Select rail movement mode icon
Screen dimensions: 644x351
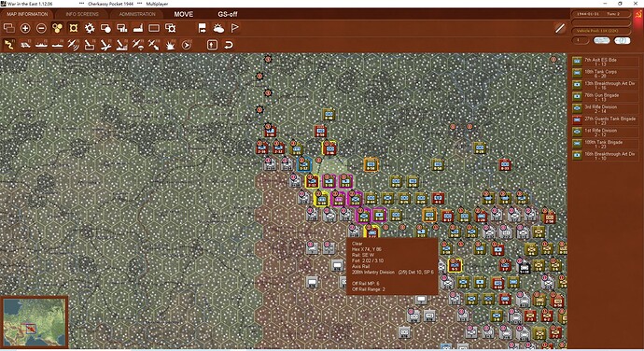point(25,45)
